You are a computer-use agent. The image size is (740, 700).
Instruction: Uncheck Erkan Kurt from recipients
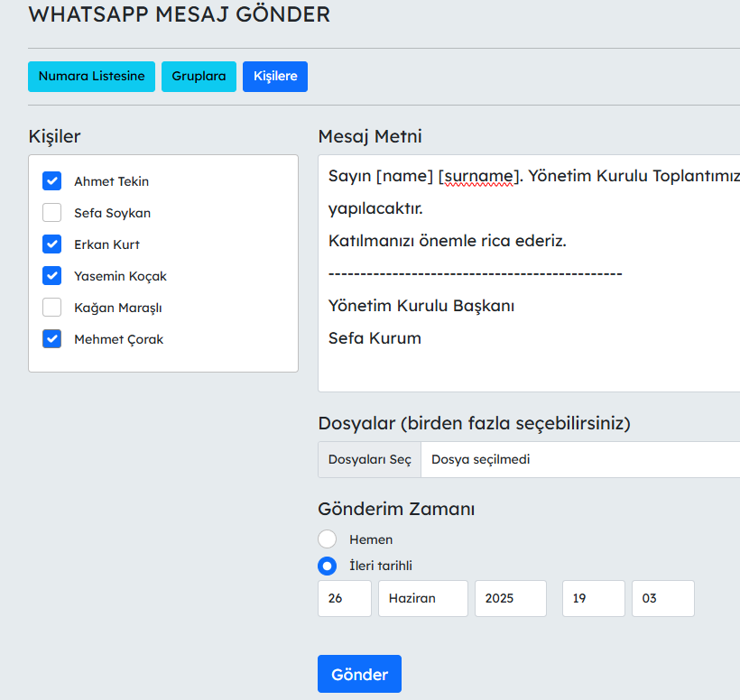coord(51,244)
